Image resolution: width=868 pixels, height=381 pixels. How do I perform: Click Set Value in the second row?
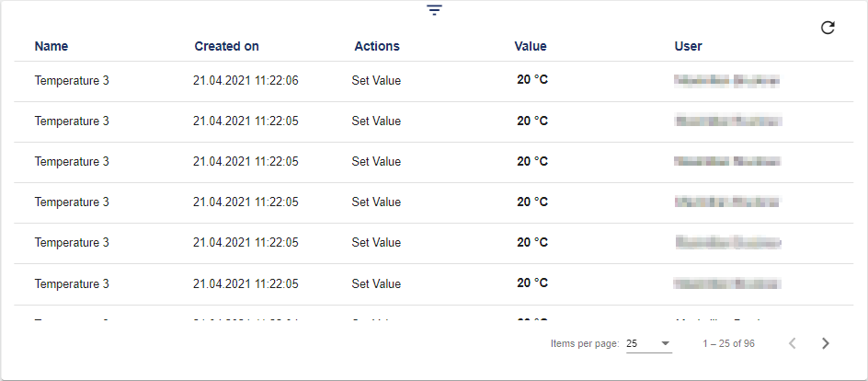point(376,121)
